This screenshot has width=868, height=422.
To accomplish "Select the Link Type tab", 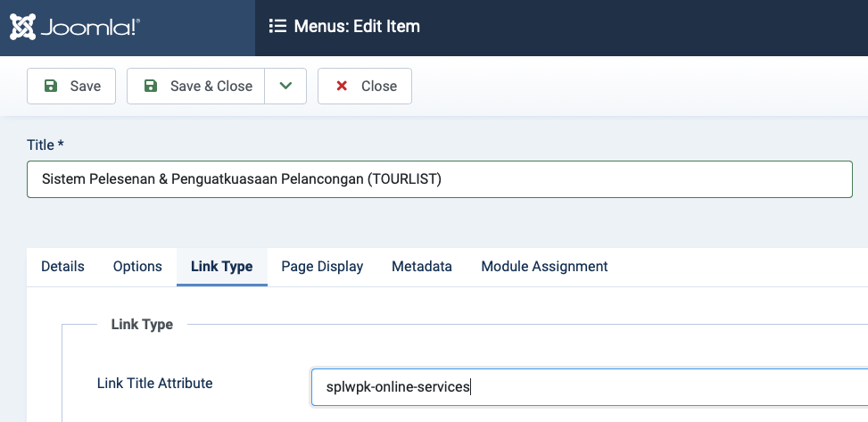I will (221, 266).
